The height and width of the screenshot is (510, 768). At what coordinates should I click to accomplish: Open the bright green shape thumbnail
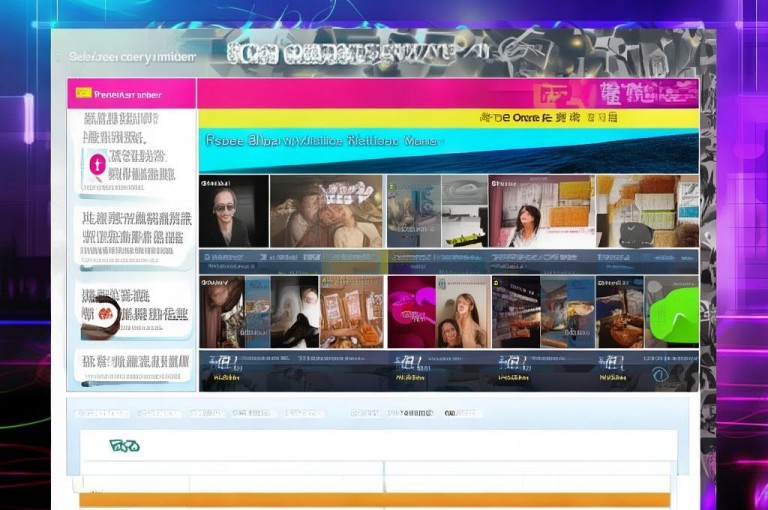[x=672, y=312]
